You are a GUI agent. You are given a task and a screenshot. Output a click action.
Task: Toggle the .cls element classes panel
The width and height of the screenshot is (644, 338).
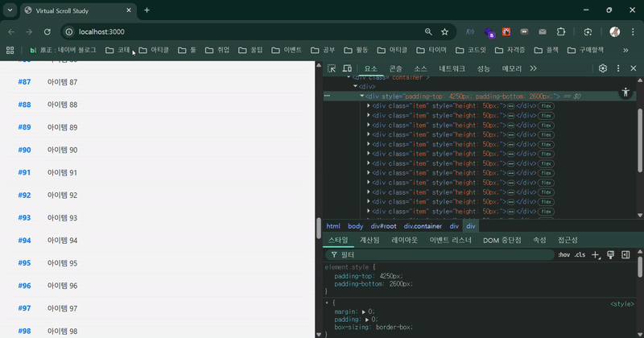coord(580,254)
